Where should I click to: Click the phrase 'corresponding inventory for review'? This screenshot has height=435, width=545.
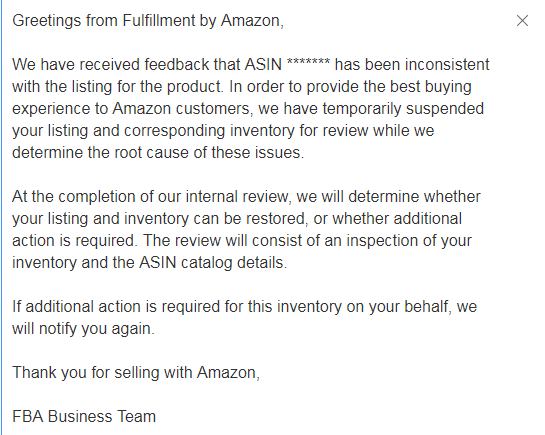click(x=246, y=131)
